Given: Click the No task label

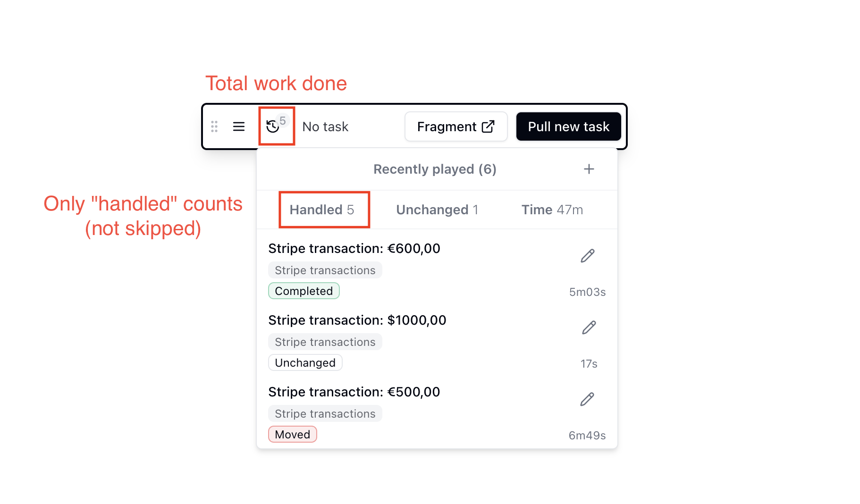Looking at the screenshot, I should [x=325, y=126].
